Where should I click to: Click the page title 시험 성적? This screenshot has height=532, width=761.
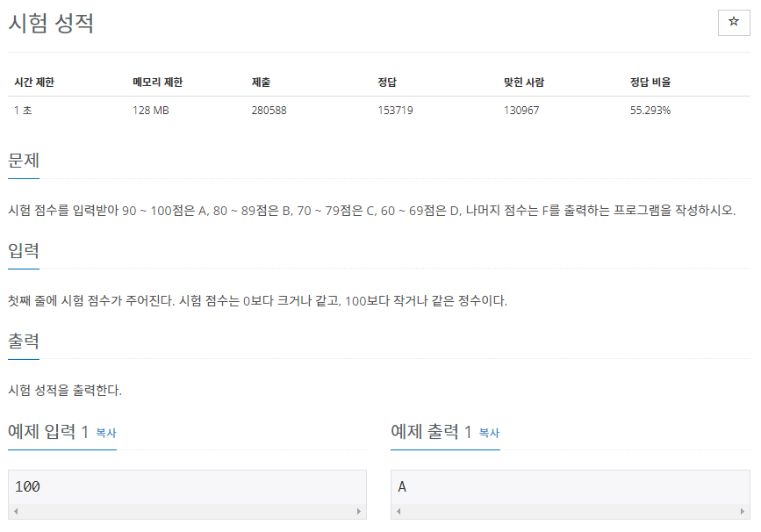tap(51, 23)
